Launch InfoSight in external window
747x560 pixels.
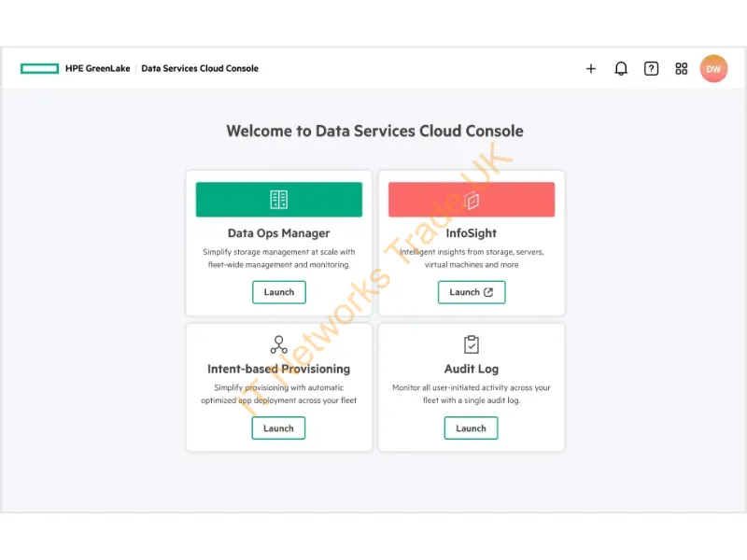coord(472,292)
